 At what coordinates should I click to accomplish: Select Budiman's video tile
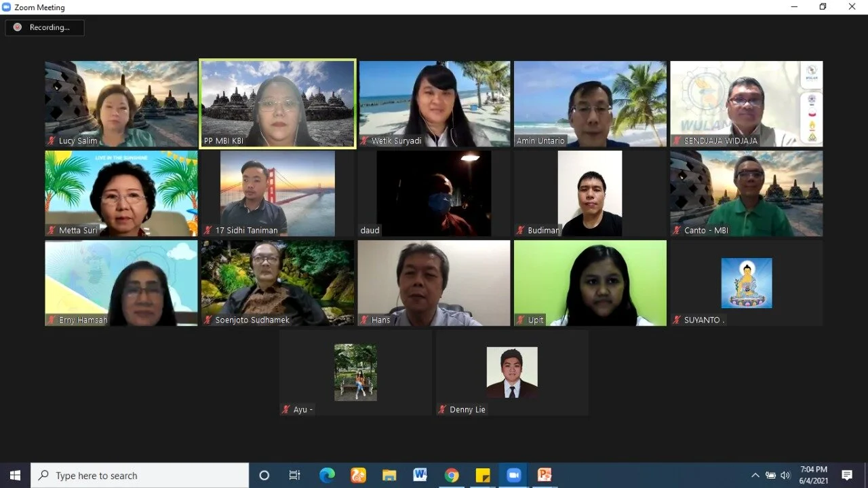pos(590,193)
